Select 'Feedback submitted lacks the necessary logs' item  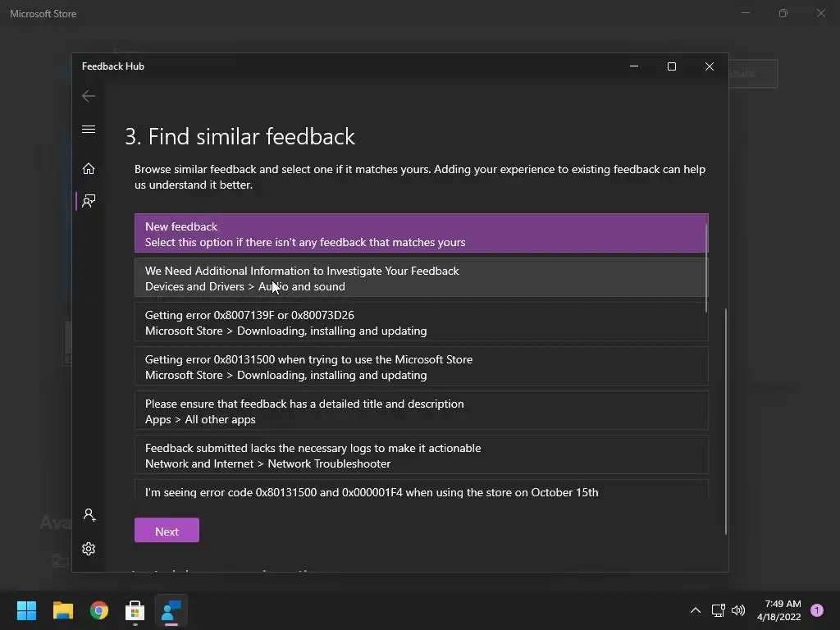[x=421, y=455]
